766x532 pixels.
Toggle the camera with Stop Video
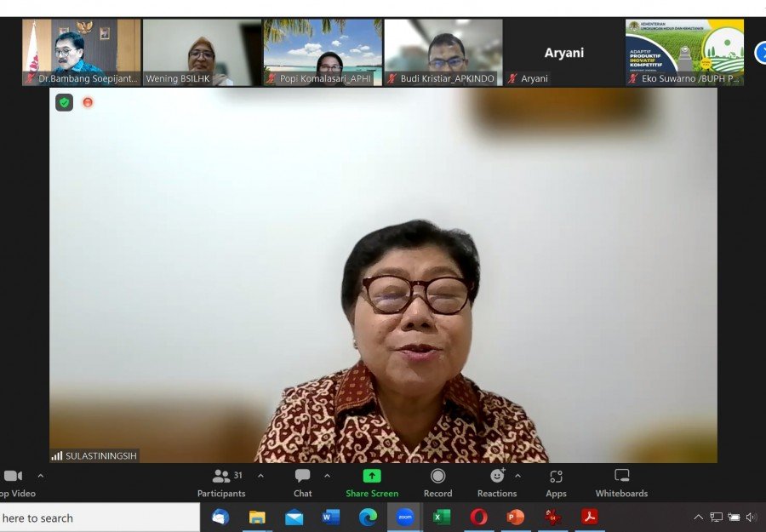13,482
